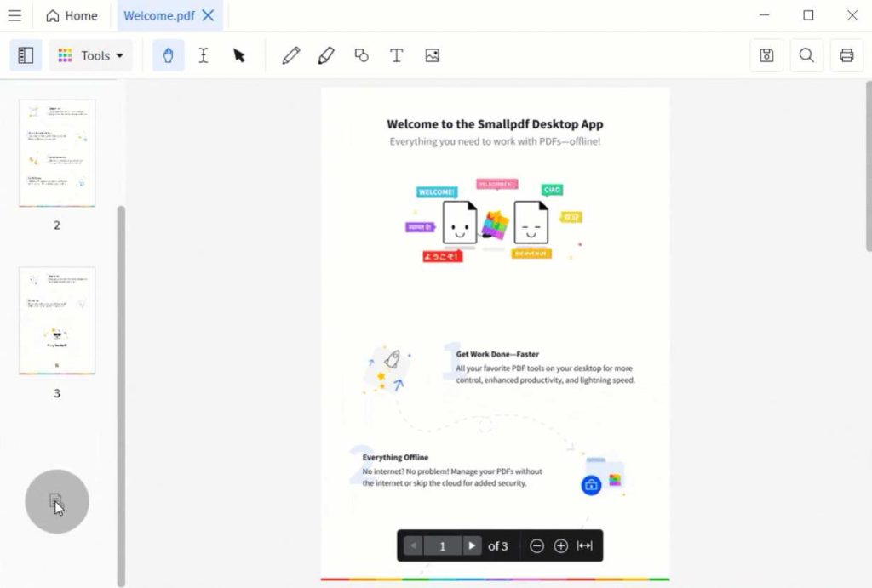
Task: Open the Tools dropdown menu
Action: (91, 55)
